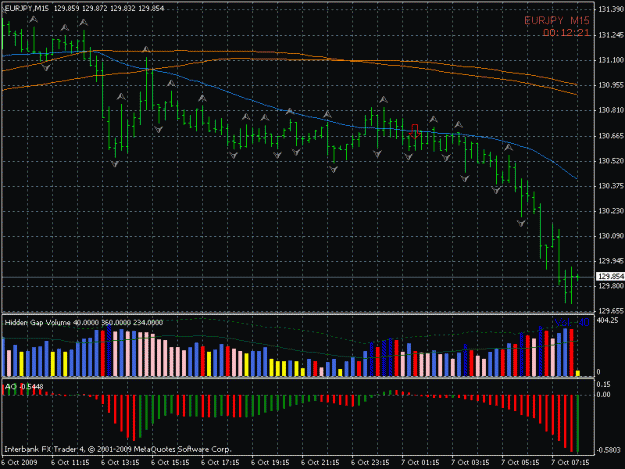
Task: Click the 6 Oct 13:15 time label
Action: pos(120,463)
